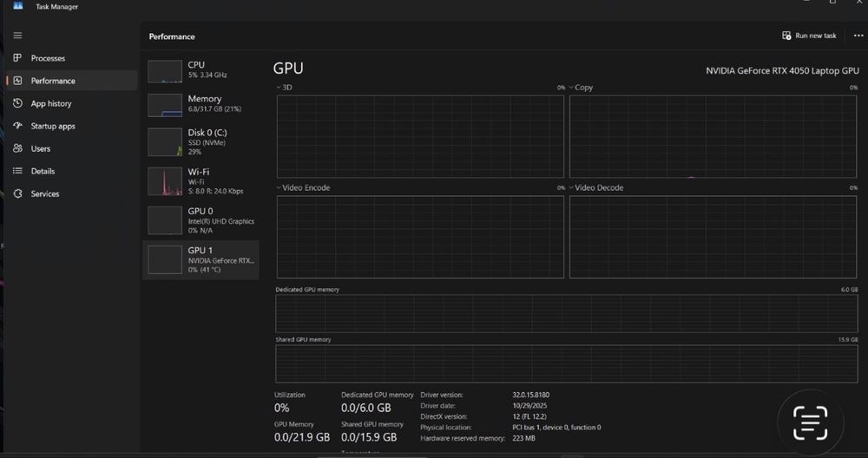The height and width of the screenshot is (458, 868).
Task: Select the Disk 0 (C:) graph thumbnail
Action: (x=165, y=142)
